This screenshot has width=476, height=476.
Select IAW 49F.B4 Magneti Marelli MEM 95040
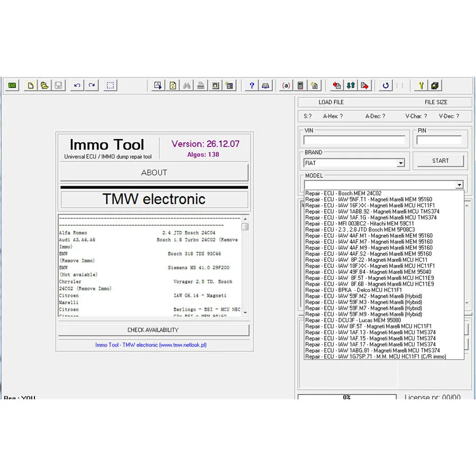click(x=384, y=272)
